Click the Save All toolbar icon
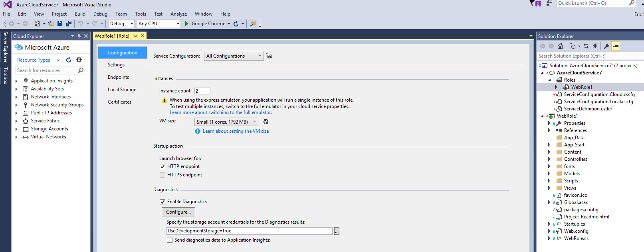 68,24
